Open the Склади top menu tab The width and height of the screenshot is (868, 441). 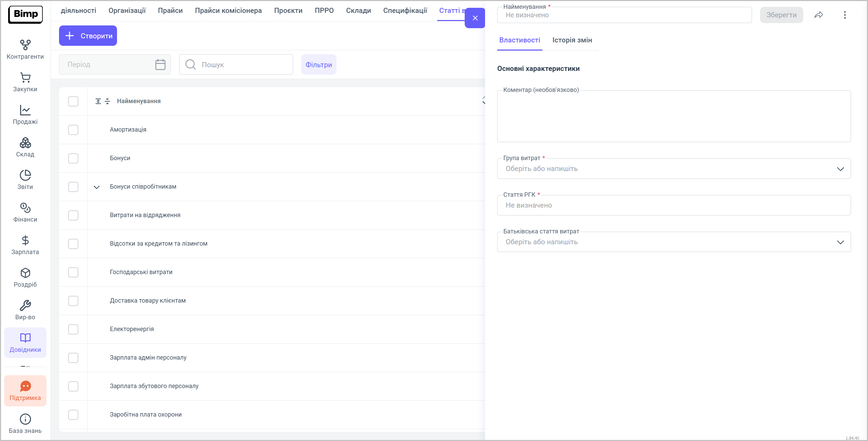click(x=358, y=11)
